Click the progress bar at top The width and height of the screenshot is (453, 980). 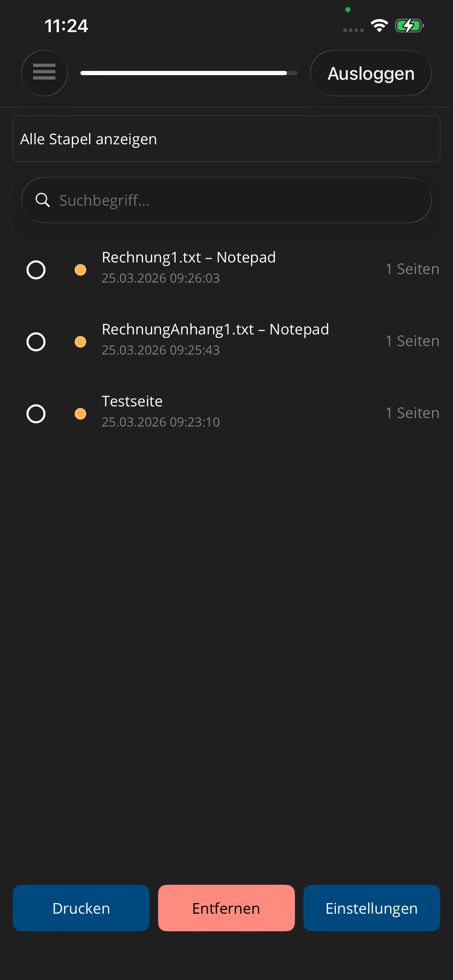189,73
